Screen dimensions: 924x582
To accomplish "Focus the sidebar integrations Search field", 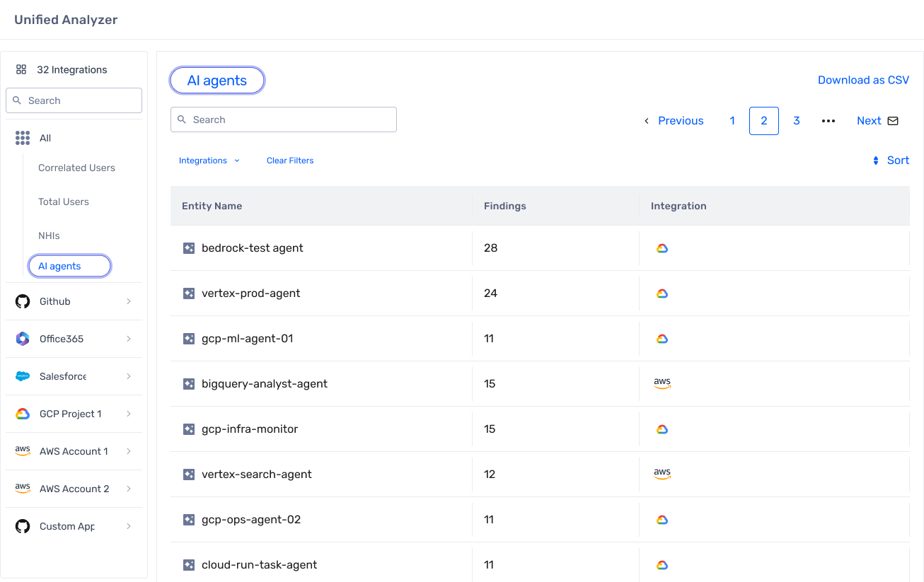I will [x=74, y=100].
